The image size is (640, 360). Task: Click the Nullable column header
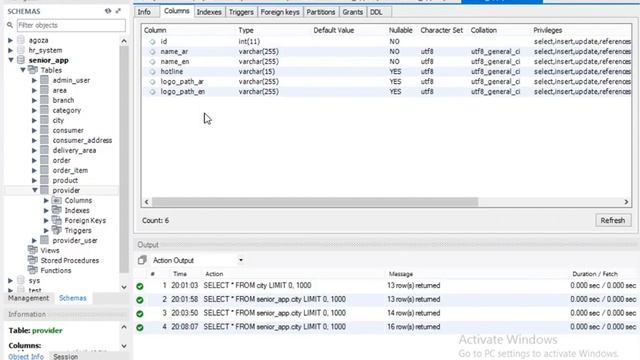click(x=400, y=30)
